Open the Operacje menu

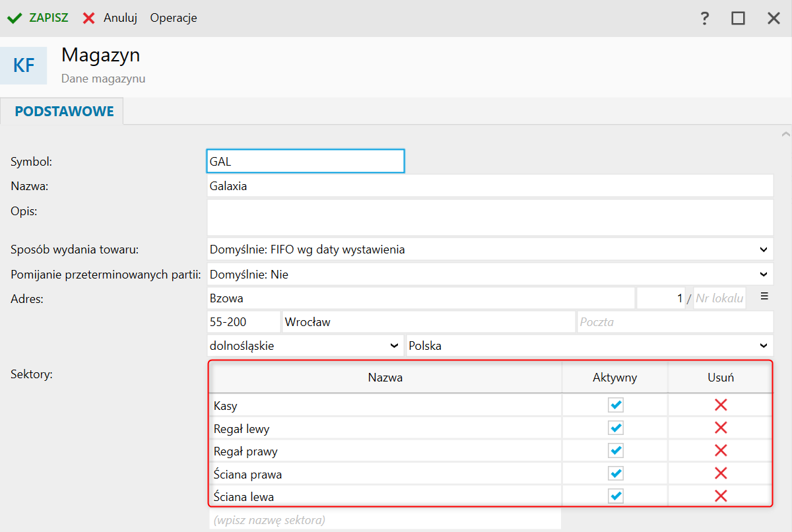[x=174, y=18]
